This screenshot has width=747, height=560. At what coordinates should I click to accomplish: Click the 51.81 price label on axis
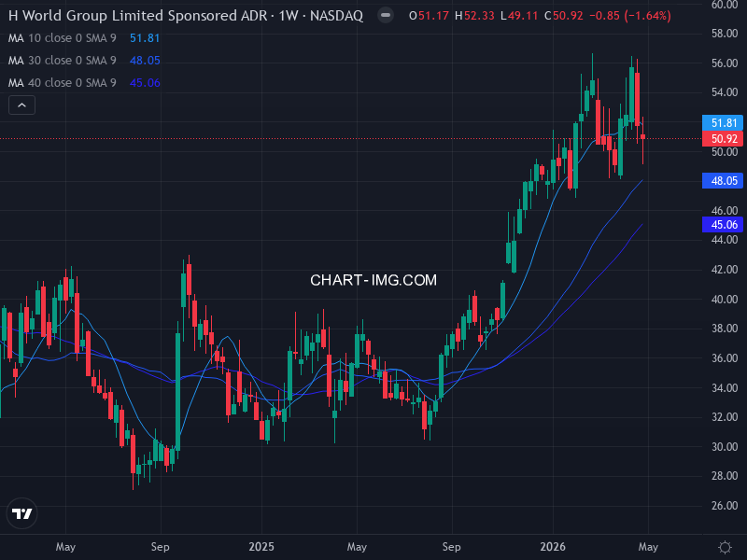(x=723, y=123)
